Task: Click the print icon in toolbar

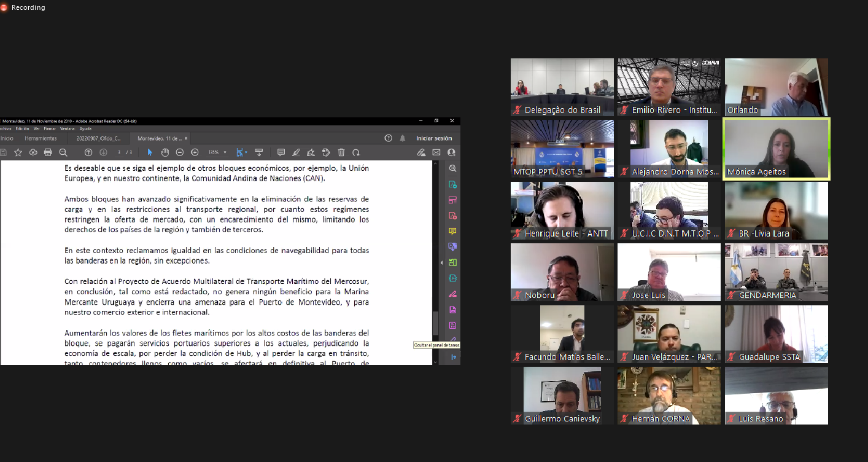Action: click(48, 152)
